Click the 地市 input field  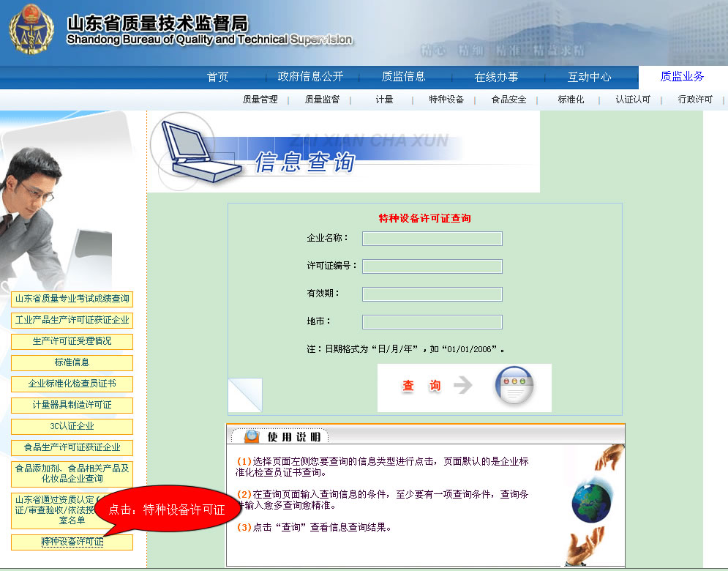pos(432,322)
